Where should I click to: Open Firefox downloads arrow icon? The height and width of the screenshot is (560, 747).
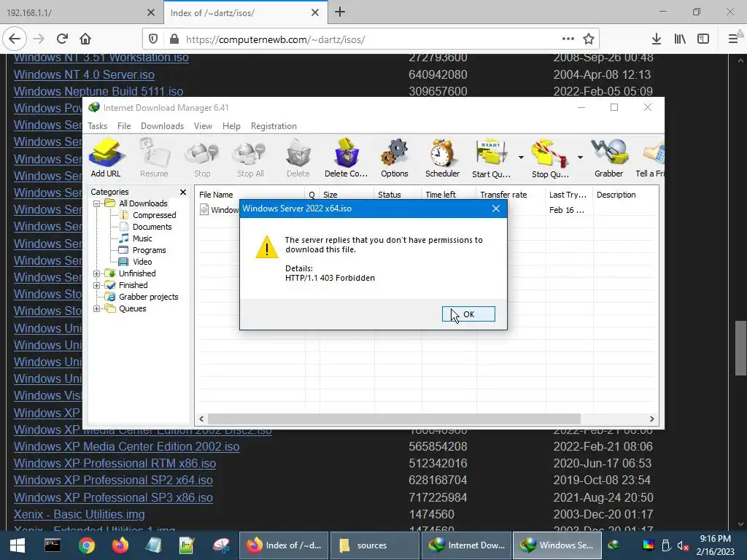tap(657, 39)
